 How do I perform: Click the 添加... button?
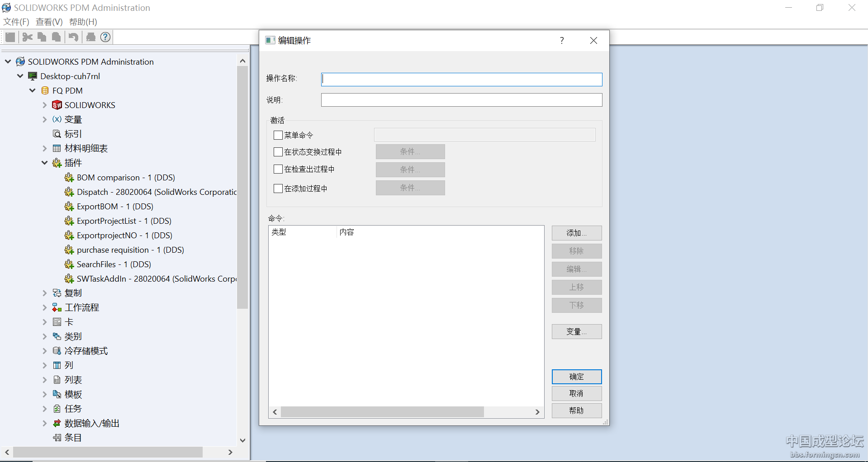coord(576,233)
